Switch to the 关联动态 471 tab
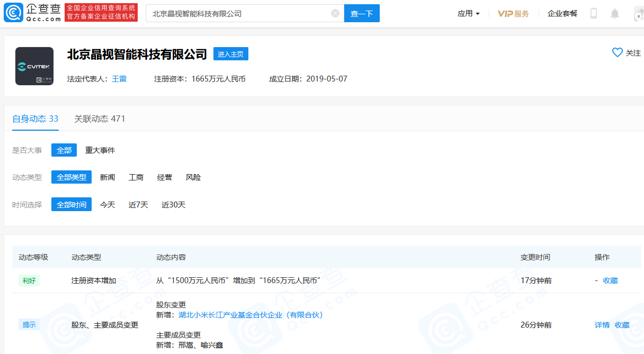The image size is (644, 354). pyautogui.click(x=100, y=119)
